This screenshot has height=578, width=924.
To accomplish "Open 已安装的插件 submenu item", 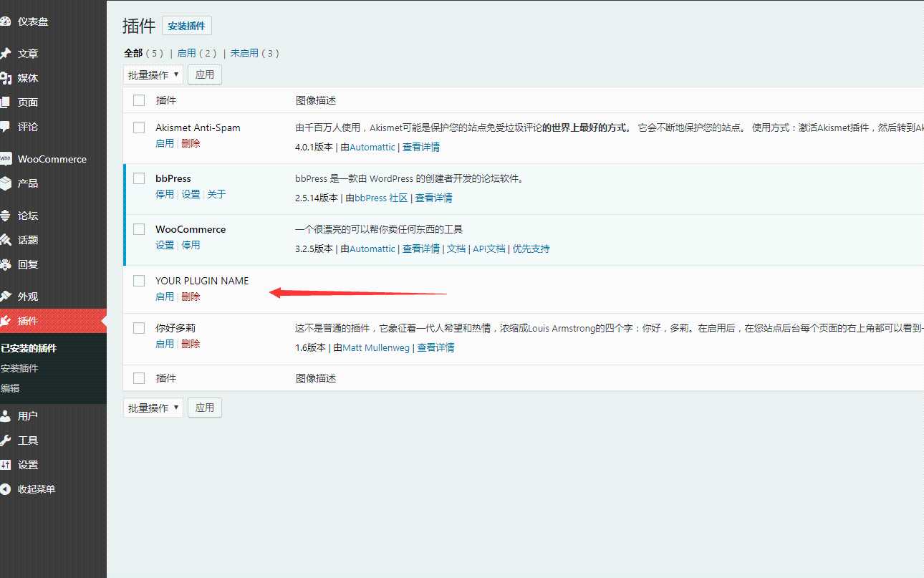I will click(29, 348).
